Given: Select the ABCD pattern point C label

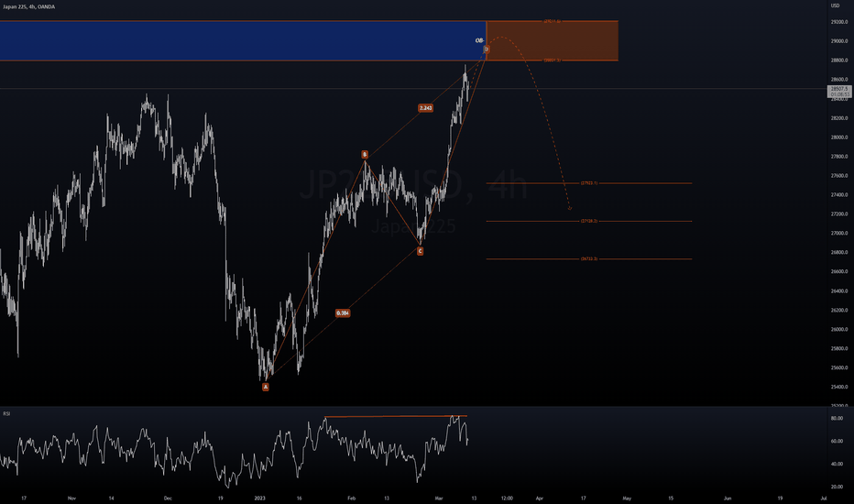Looking at the screenshot, I should 420,251.
